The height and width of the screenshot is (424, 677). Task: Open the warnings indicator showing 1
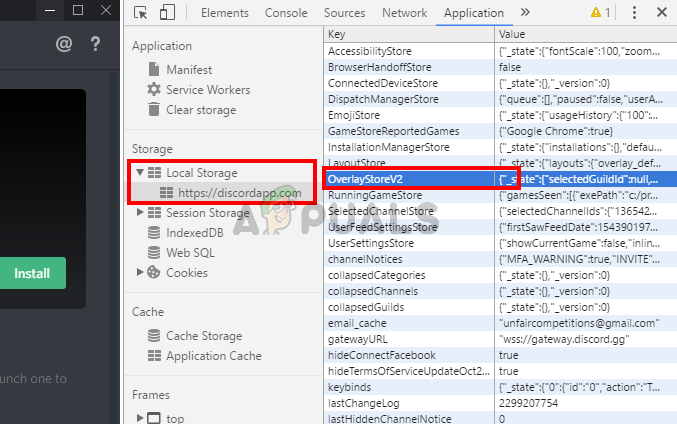pos(601,13)
